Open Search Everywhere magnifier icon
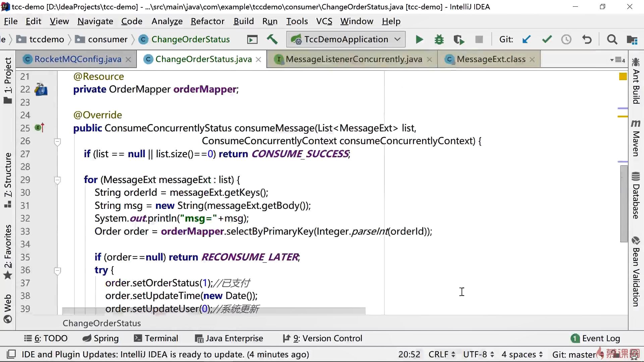The image size is (644, 362). pyautogui.click(x=612, y=40)
